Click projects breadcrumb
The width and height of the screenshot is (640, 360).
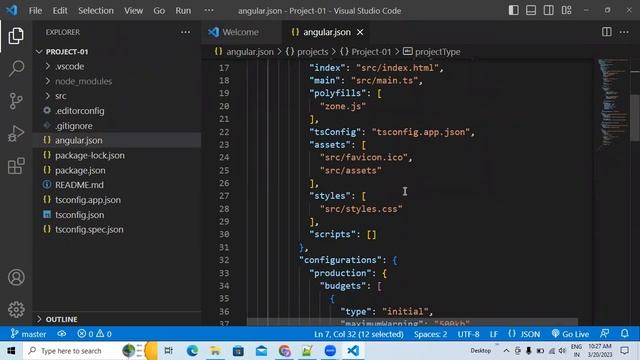307,52
